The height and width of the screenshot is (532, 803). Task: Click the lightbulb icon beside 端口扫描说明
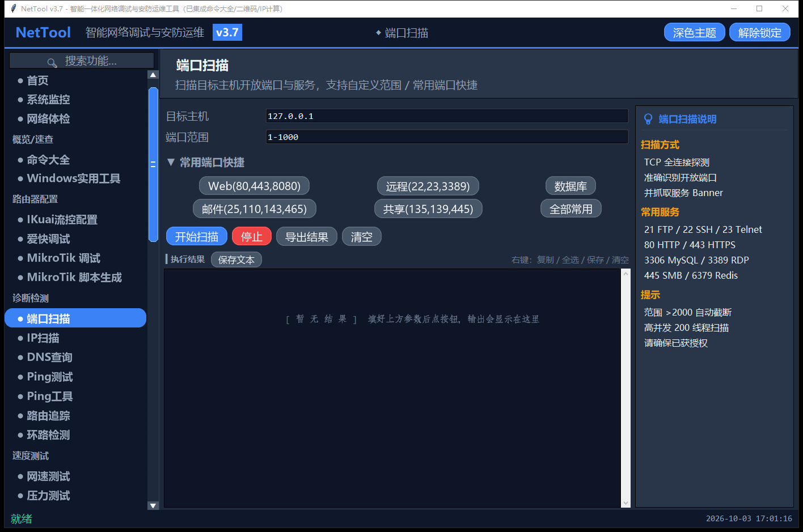click(648, 119)
